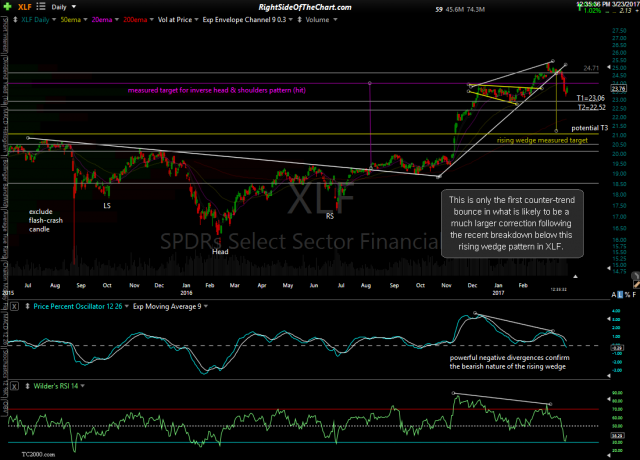Click reorder arrows beside Wilder's RSI
Viewport: 640px width, 460px height.
27,386
